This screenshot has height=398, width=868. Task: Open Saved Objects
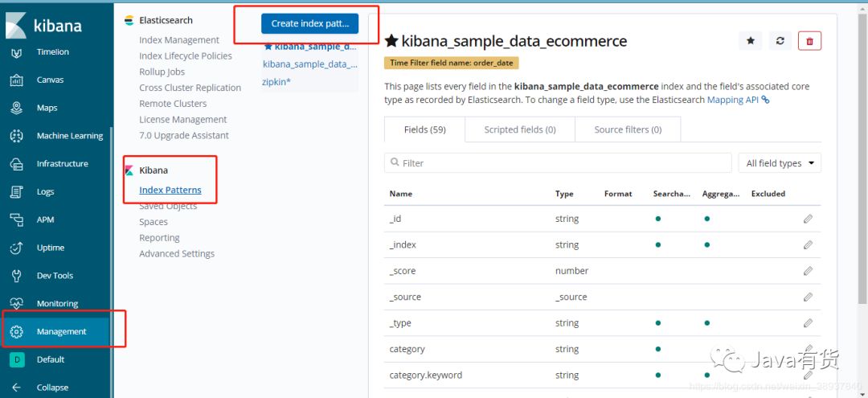168,207
